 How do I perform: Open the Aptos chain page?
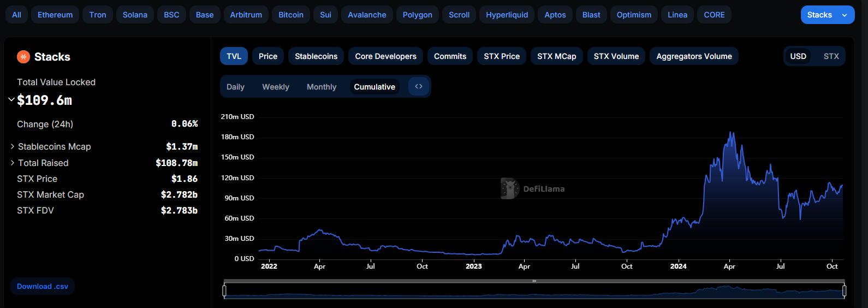pos(555,15)
